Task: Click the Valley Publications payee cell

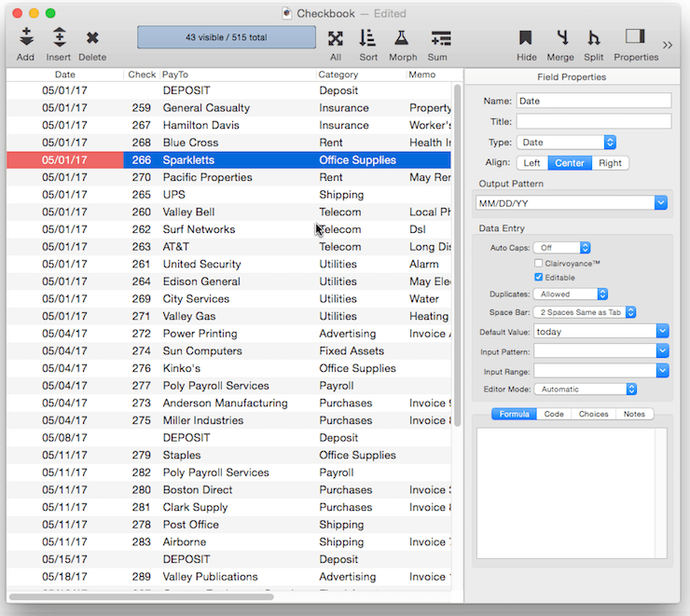Action: click(x=211, y=577)
